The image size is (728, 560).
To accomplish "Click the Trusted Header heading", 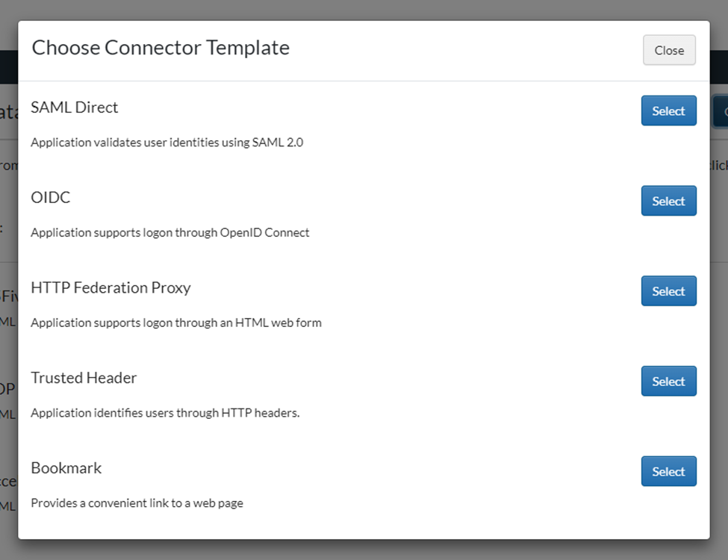I will coord(84,378).
